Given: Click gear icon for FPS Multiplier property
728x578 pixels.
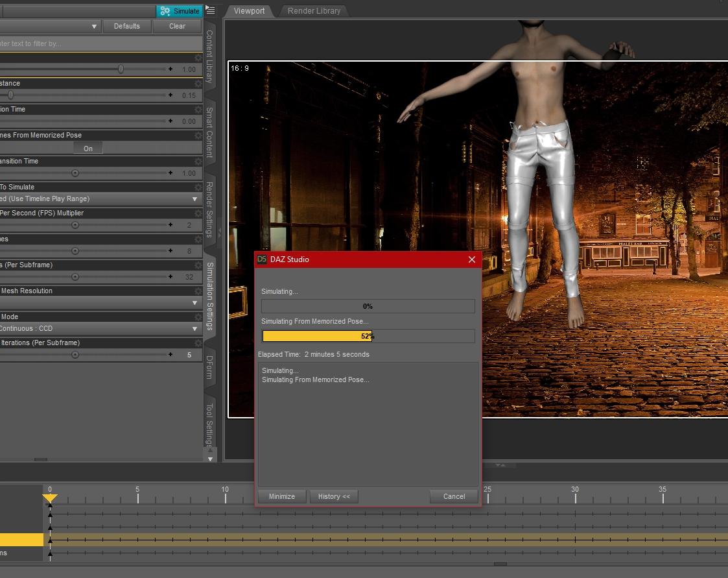Looking at the screenshot, I should pos(198,213).
